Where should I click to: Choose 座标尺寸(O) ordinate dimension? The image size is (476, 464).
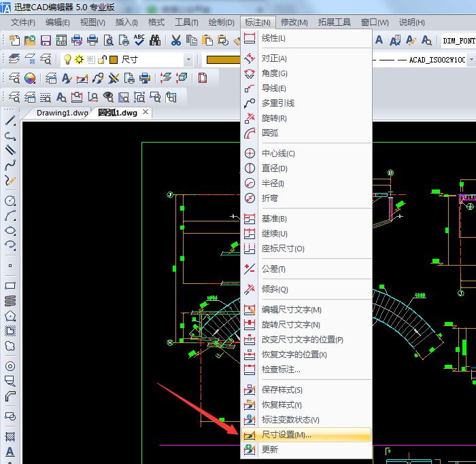(x=306, y=249)
